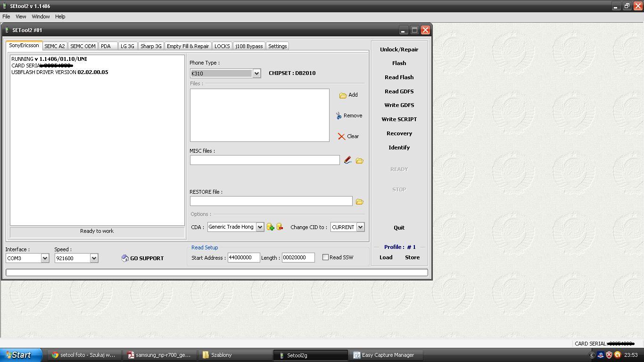The image size is (644, 362).
Task: Open the File menu
Action: pyautogui.click(x=6, y=16)
